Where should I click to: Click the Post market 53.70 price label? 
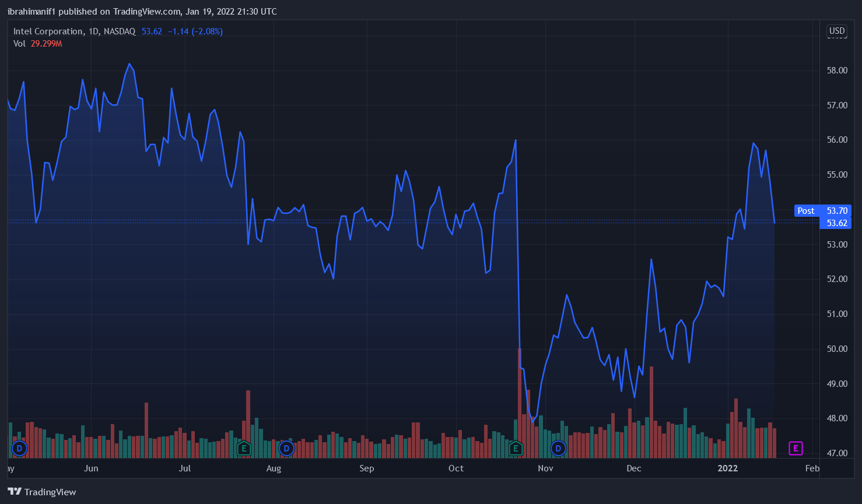pos(822,211)
